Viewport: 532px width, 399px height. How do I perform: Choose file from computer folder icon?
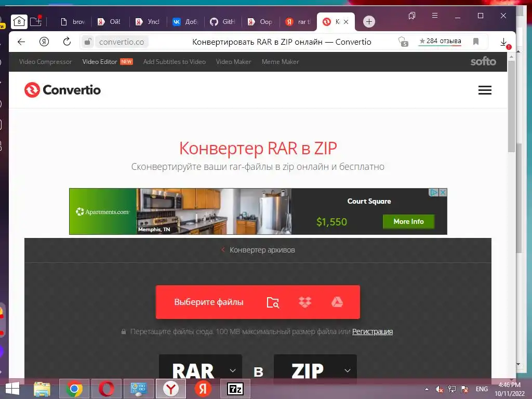click(273, 302)
